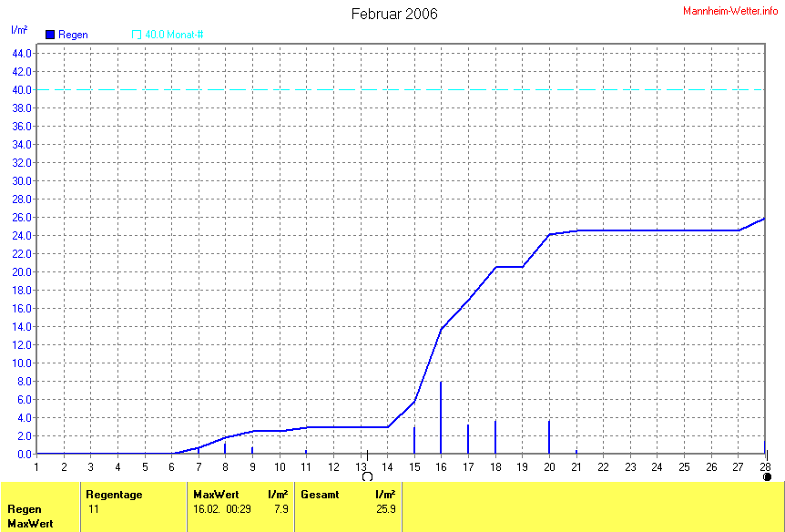Click the full moon symbol below day 13

[368, 476]
